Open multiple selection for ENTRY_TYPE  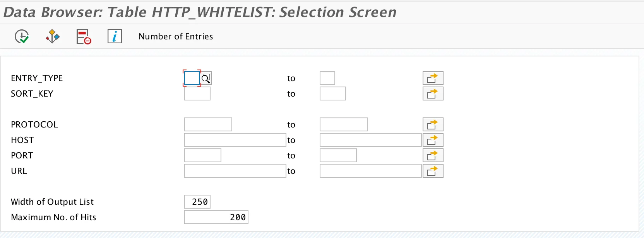pyautogui.click(x=433, y=78)
